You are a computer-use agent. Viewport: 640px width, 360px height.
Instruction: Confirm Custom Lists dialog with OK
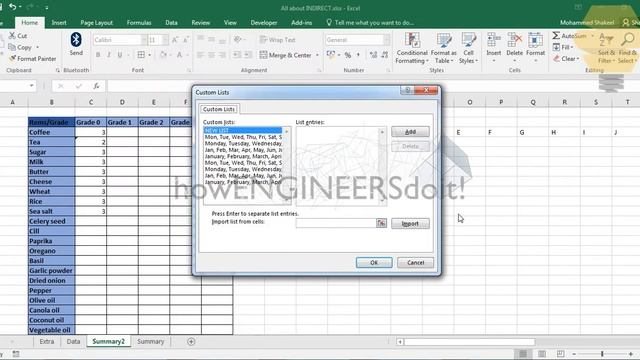pyautogui.click(x=374, y=263)
